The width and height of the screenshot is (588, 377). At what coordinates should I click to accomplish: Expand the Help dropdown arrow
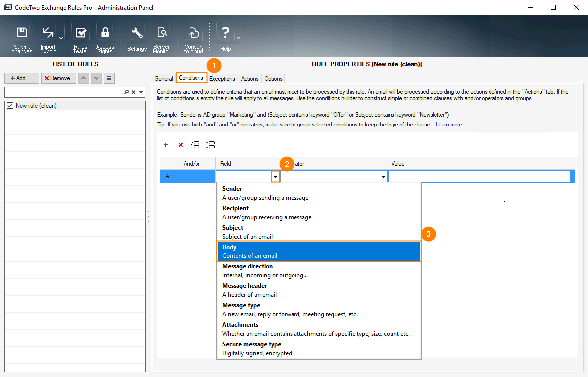[238, 38]
